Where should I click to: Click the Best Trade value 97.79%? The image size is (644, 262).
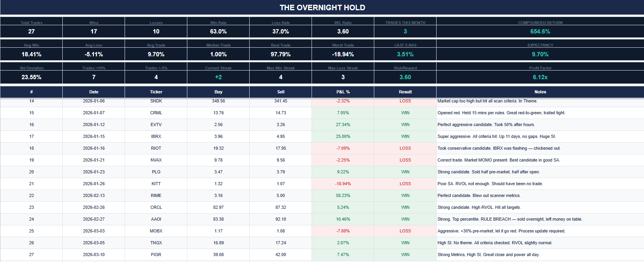point(280,54)
